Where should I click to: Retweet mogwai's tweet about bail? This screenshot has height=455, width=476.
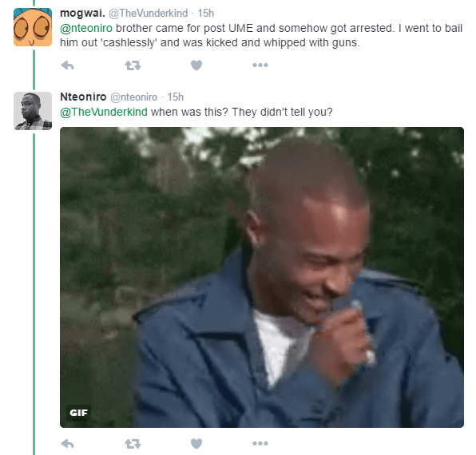pyautogui.click(x=133, y=65)
